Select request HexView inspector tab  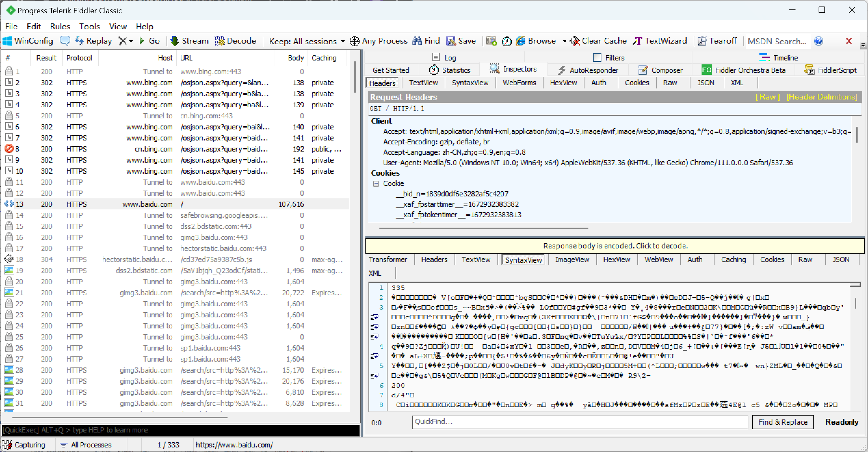(x=563, y=83)
